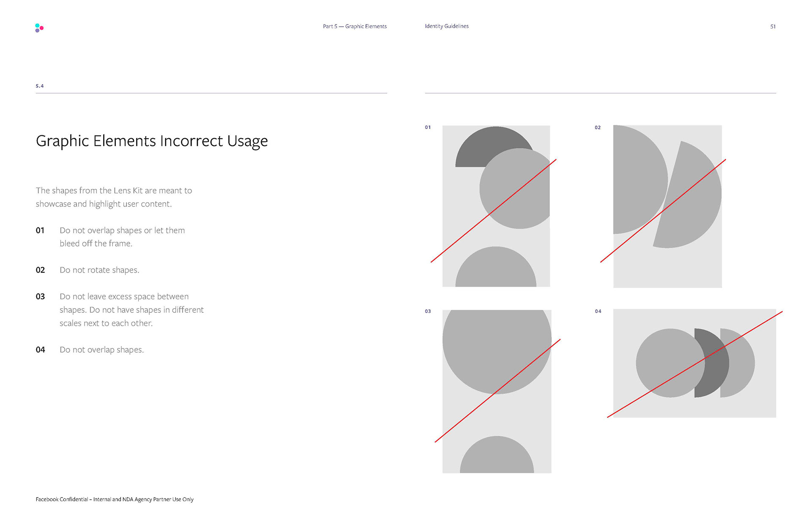Click the bold list number 01
The height and width of the screenshot is (525, 812).
[40, 230]
